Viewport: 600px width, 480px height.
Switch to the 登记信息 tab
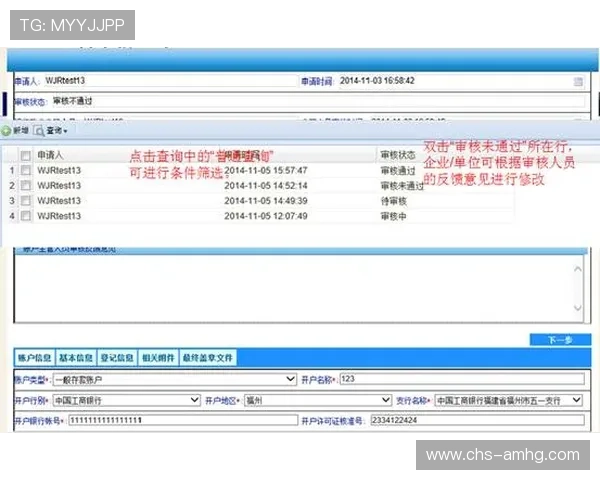click(x=117, y=358)
